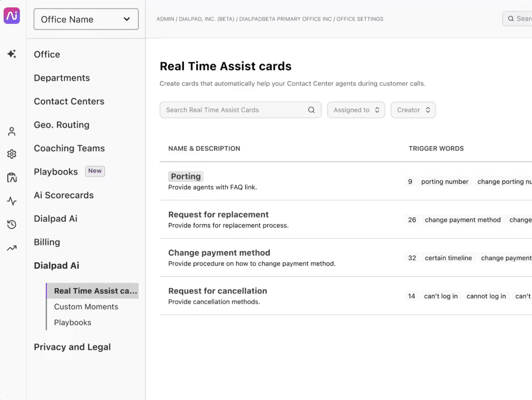Click the 'certain timeline' trigger tag

coord(448,258)
